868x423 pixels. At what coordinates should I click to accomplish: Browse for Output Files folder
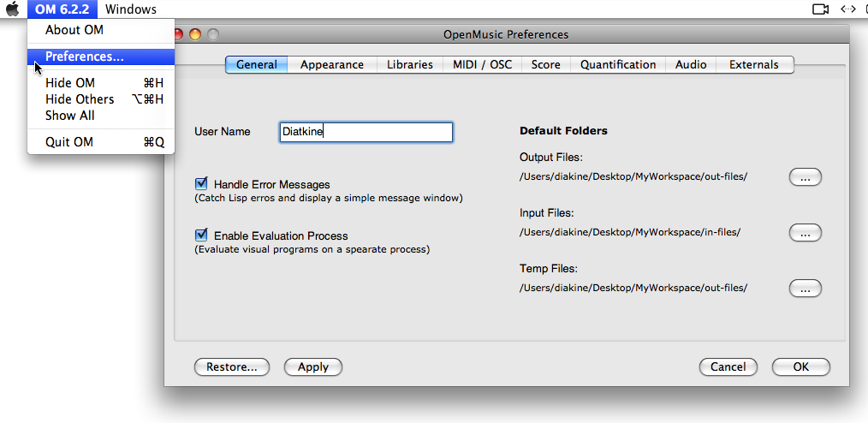(x=805, y=177)
